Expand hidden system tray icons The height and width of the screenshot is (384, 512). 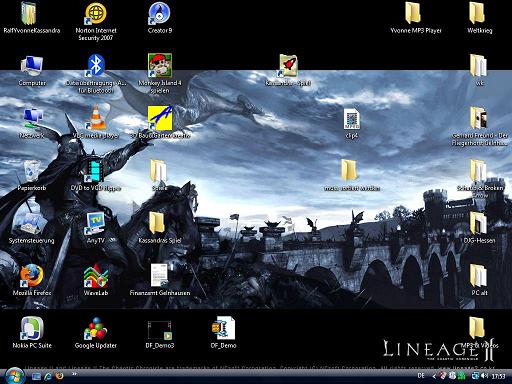(x=434, y=376)
